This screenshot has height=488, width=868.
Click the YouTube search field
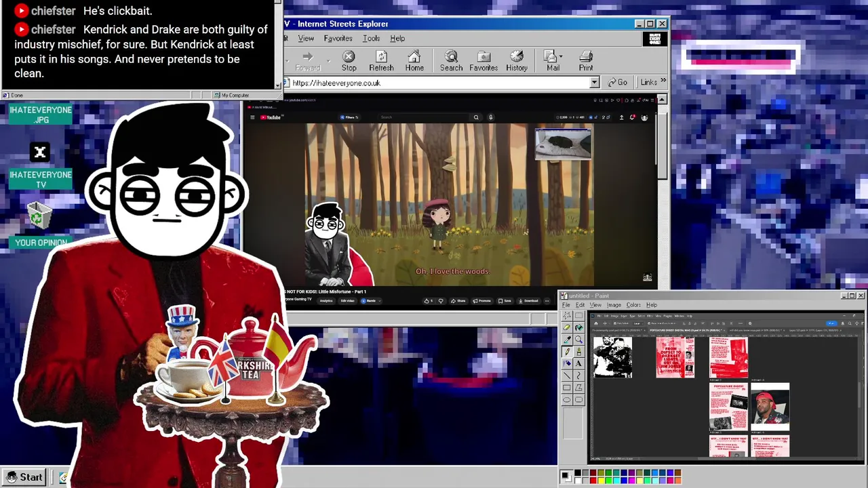tap(425, 117)
